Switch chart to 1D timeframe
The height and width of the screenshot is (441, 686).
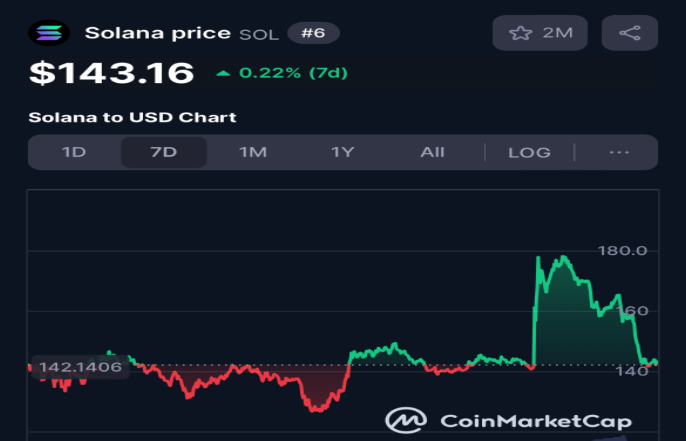coord(74,152)
